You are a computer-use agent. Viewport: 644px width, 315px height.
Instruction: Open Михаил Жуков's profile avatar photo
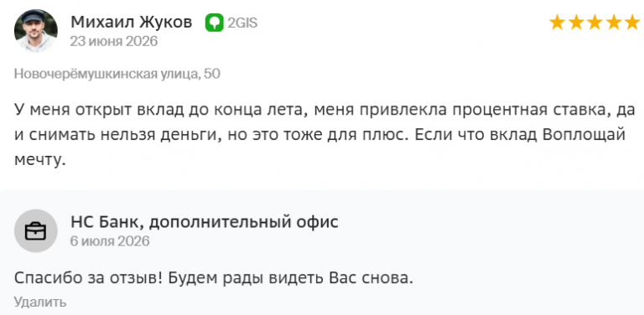[x=36, y=31]
